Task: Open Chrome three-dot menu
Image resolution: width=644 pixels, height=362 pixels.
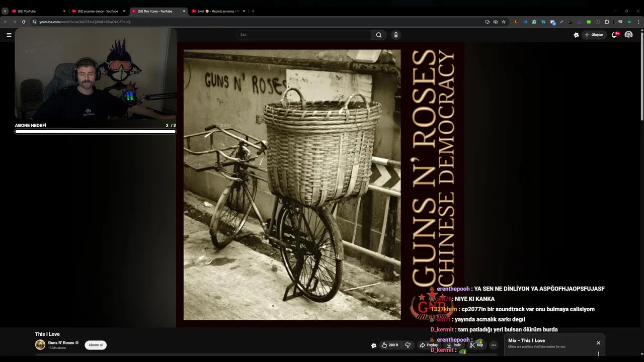Action: (x=638, y=22)
